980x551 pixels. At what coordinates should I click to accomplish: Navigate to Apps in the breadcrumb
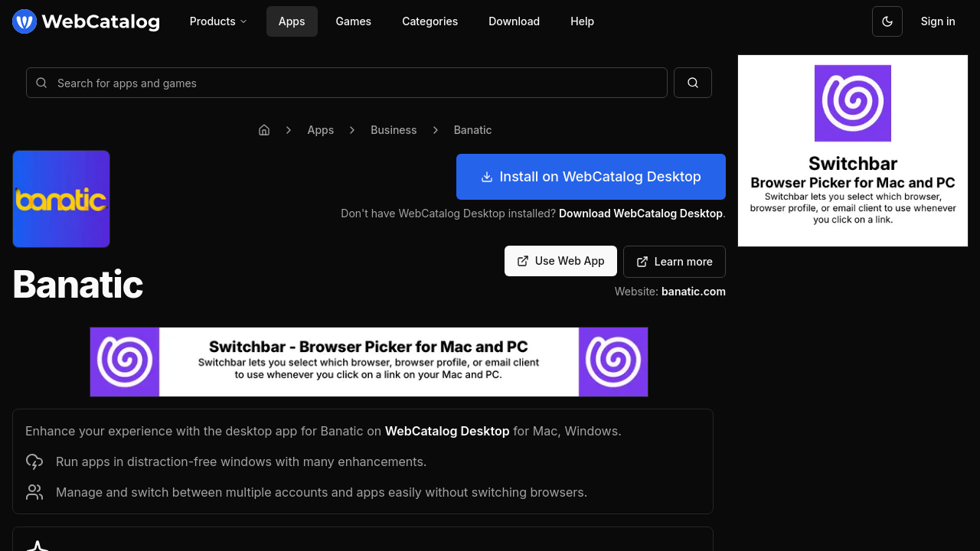click(x=320, y=130)
